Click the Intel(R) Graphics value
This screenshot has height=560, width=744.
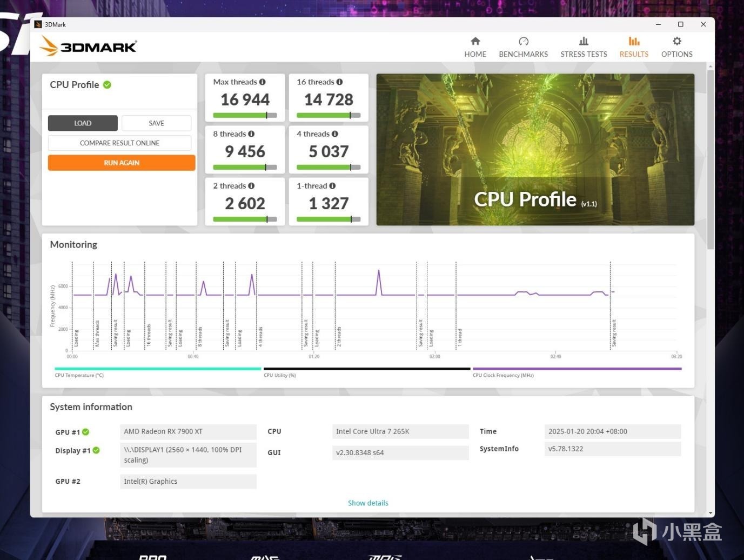(188, 481)
